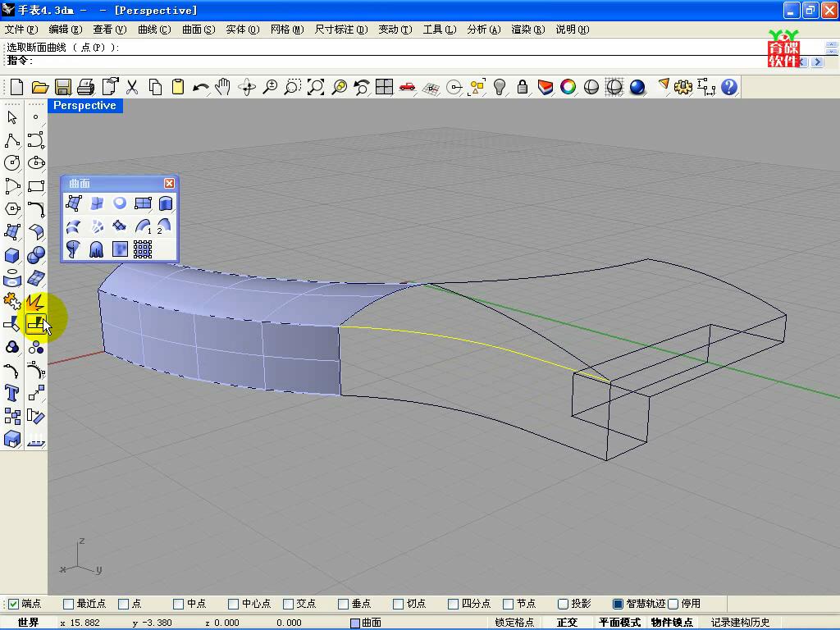Enable the 投影 checkbox
The height and width of the screenshot is (630, 840).
(x=563, y=604)
